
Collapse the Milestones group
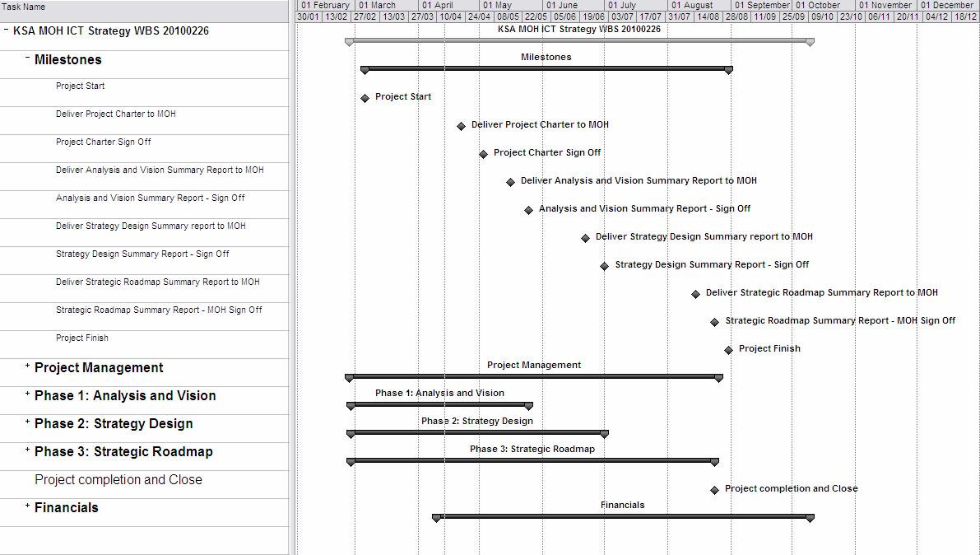[27, 58]
